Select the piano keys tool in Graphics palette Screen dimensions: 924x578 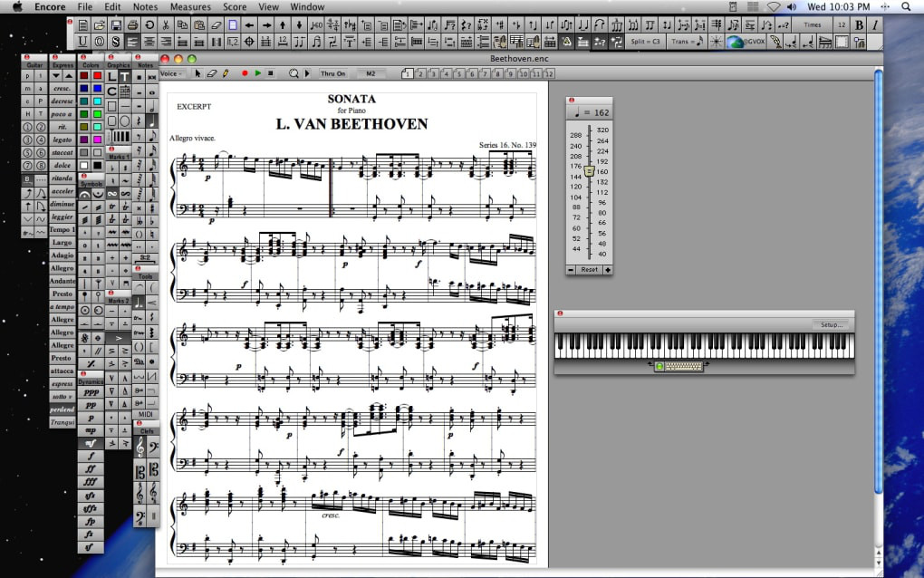tap(120, 137)
